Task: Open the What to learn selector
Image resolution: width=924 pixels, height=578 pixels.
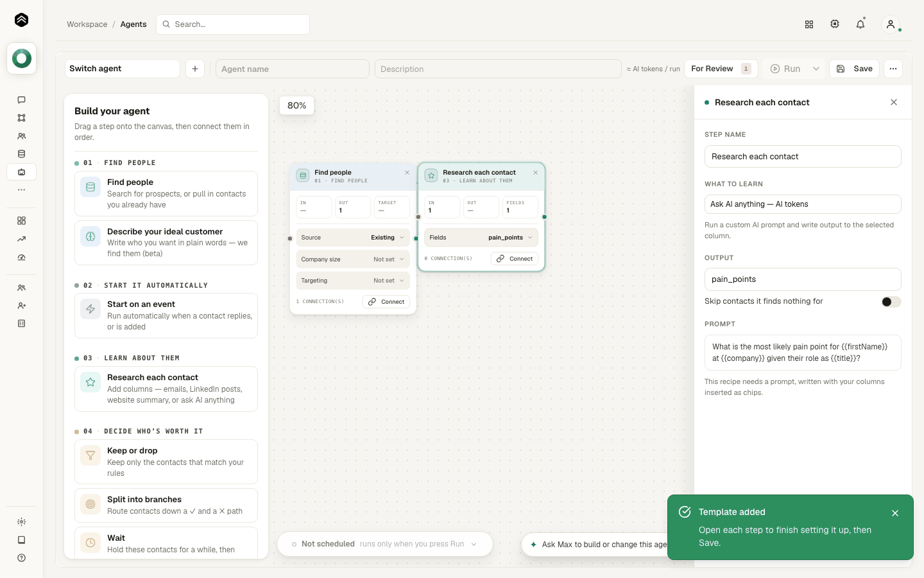Action: [803, 204]
